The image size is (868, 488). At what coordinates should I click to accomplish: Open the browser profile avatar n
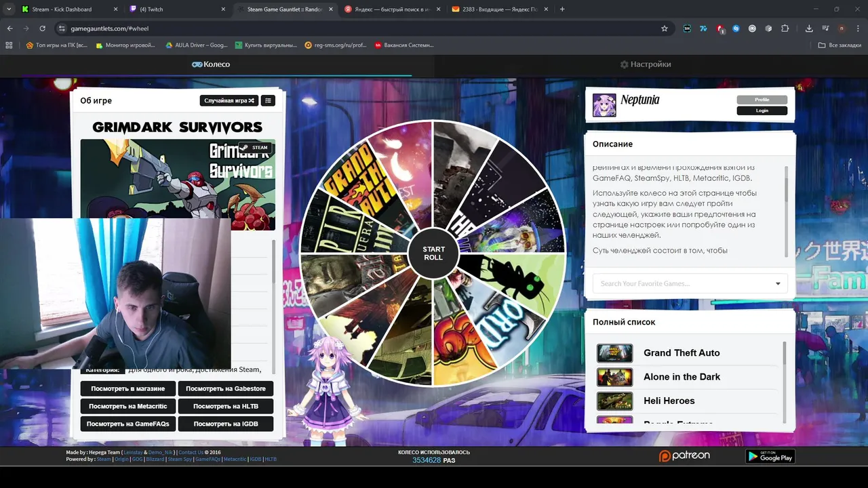[x=842, y=28]
